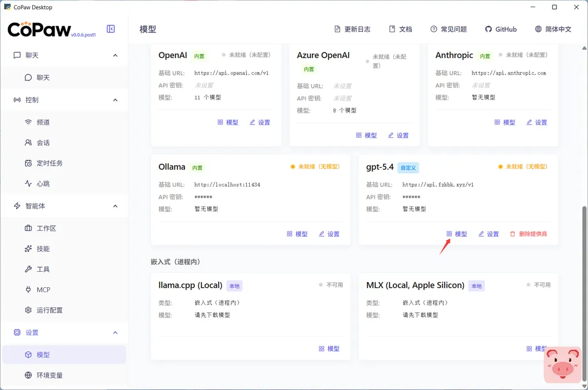Click the 自定义 tag on gpt-5.4 card
Viewport: 588px width, 390px height.
click(408, 168)
